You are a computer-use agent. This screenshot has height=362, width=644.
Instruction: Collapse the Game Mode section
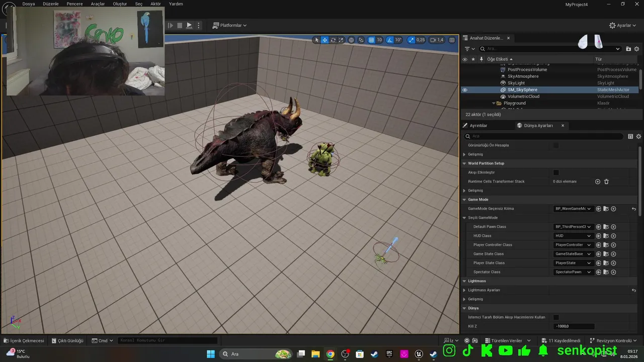(x=464, y=200)
